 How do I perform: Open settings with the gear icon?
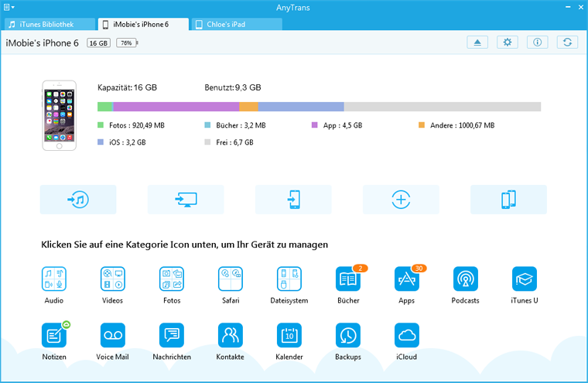[508, 43]
